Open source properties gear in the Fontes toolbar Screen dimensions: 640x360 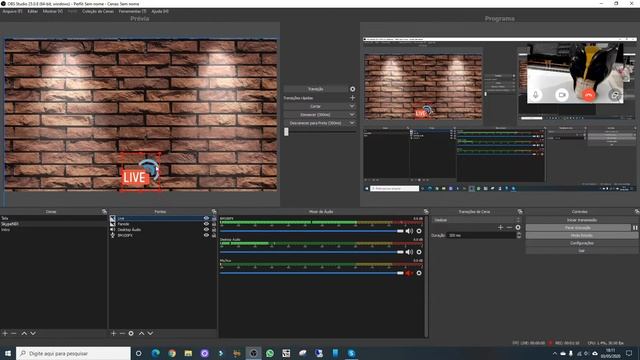(131, 333)
